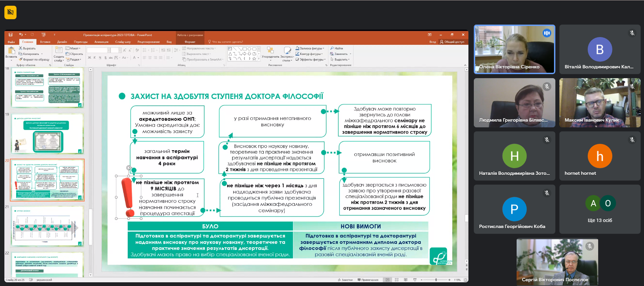Open Раздел section dropdown
This screenshot has height=286, width=644.
click(74, 59)
